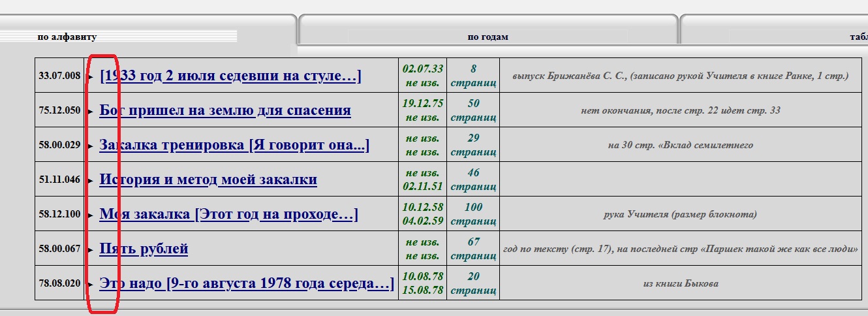
Task: Open the 'по годам' tab
Action: coord(488,37)
